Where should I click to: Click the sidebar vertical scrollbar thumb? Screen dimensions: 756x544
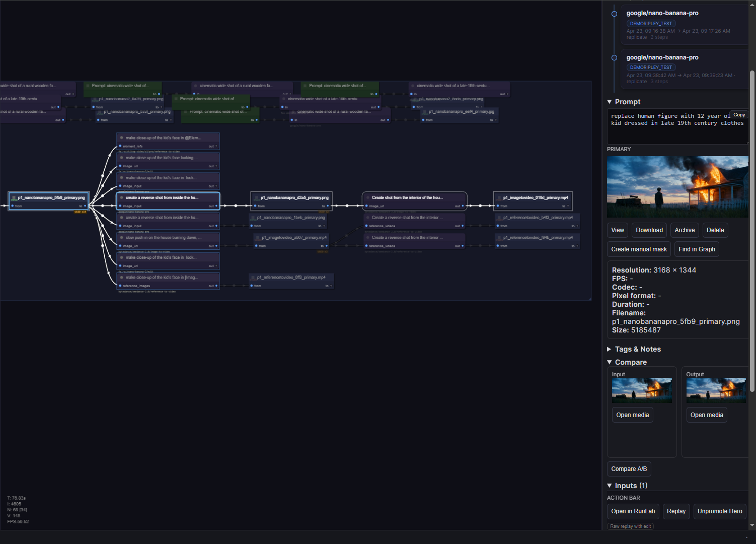click(x=752, y=231)
